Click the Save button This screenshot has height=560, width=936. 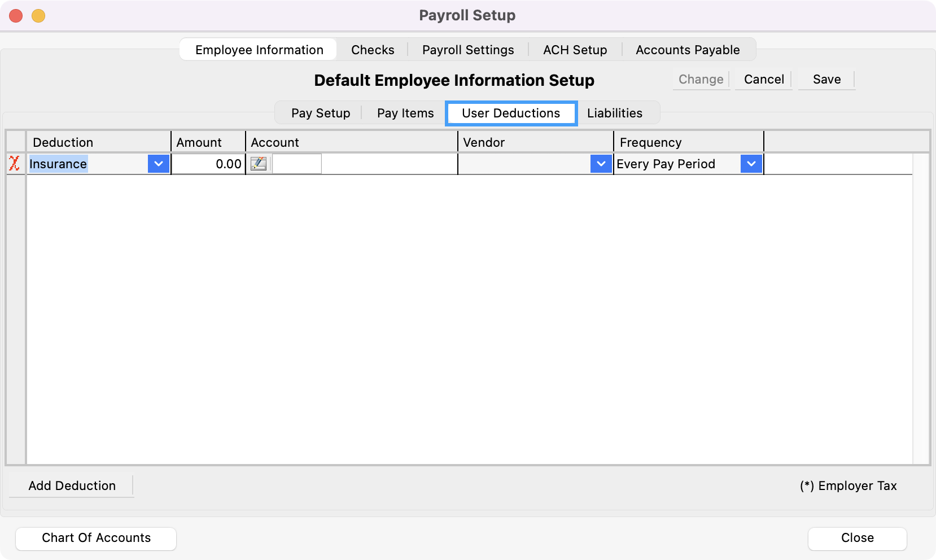(x=826, y=80)
